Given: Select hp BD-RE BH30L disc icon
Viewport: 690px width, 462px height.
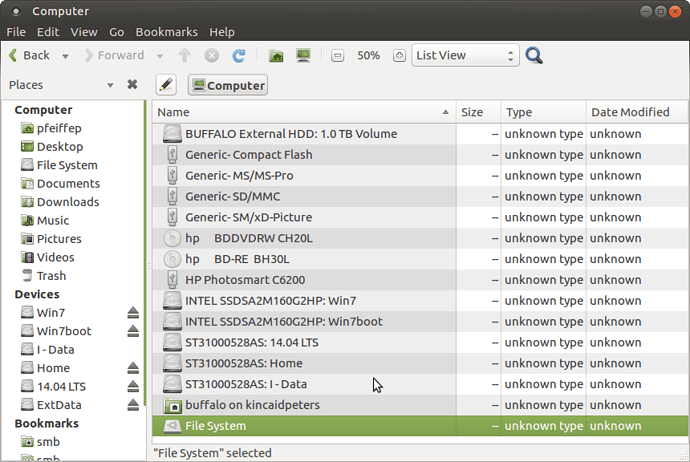Looking at the screenshot, I should click(x=172, y=259).
